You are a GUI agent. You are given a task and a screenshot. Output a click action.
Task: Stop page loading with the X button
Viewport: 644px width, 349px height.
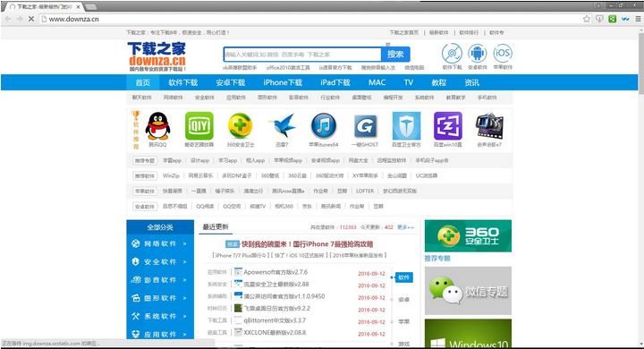(x=30, y=19)
